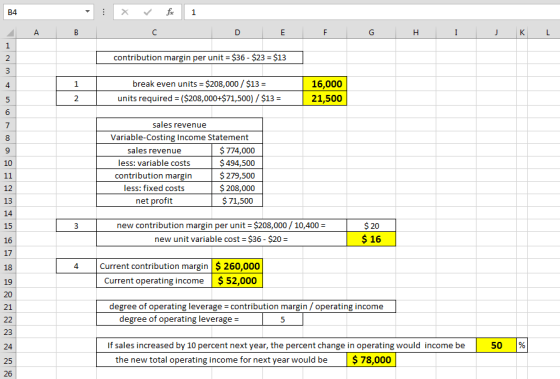Select column F header
560x379 pixels.
(x=325, y=33)
